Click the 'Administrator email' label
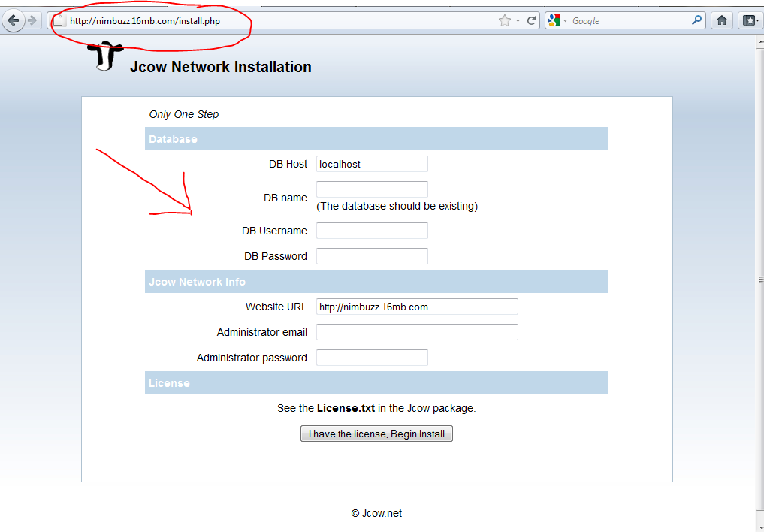This screenshot has height=532, width=764. tap(261, 332)
